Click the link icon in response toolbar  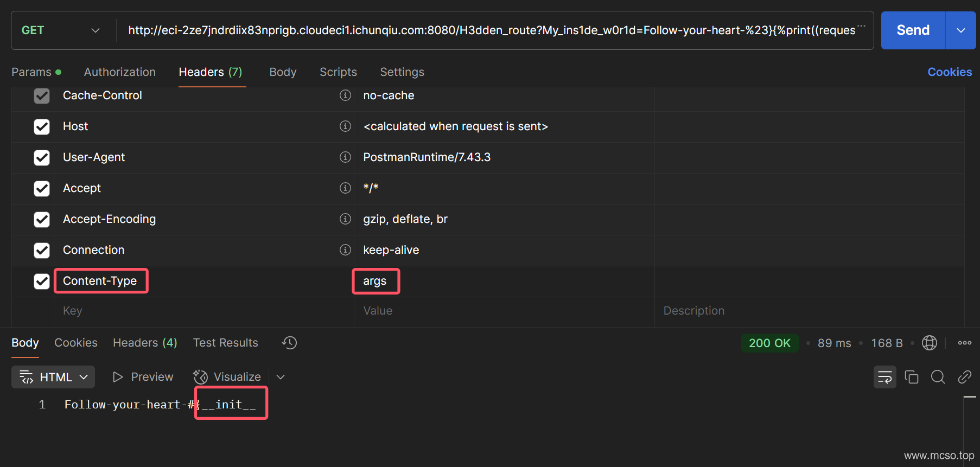click(x=964, y=377)
